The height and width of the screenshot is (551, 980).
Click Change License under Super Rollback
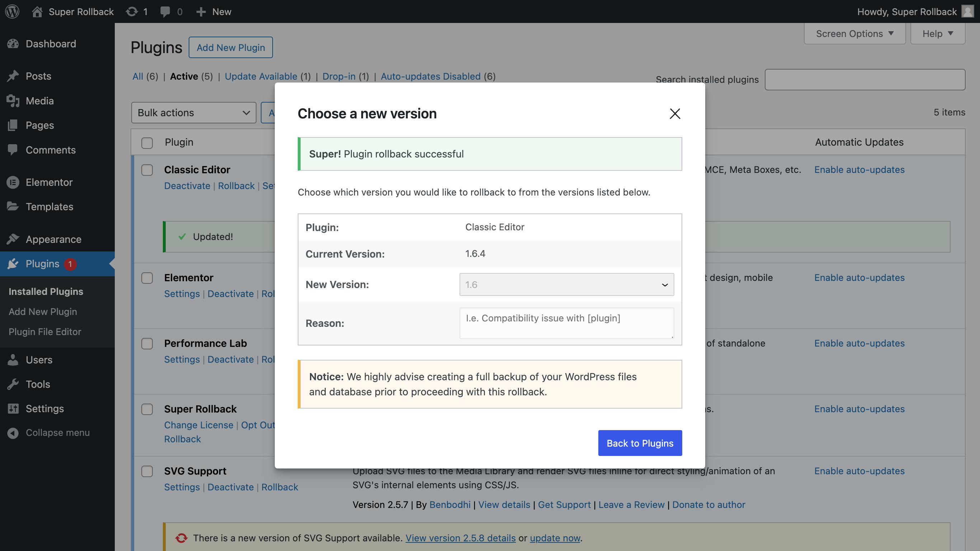pyautogui.click(x=199, y=425)
